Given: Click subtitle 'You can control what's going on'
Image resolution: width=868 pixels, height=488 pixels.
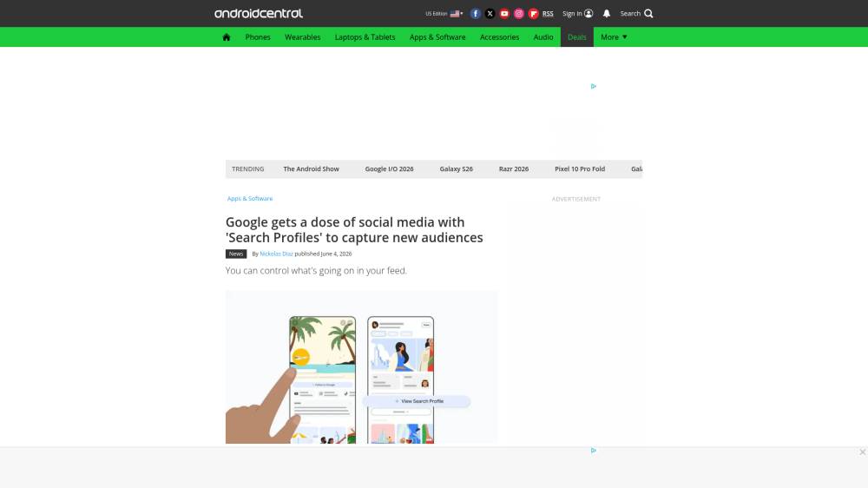Looking at the screenshot, I should pyautogui.click(x=316, y=270).
